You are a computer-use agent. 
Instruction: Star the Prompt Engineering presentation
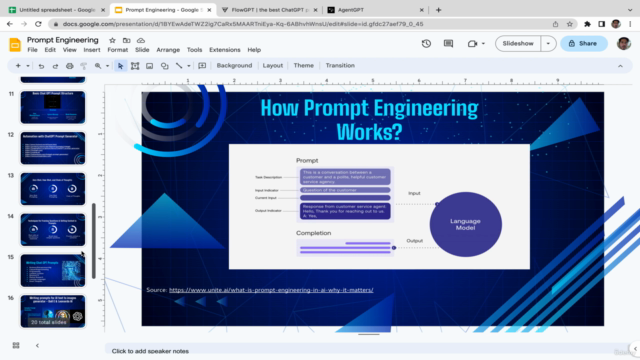[112, 40]
